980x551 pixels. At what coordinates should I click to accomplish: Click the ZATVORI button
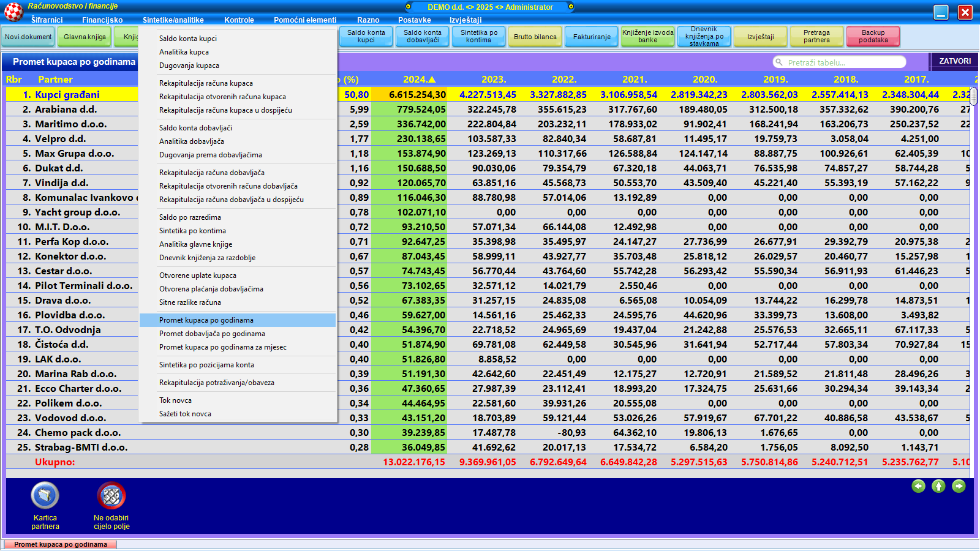(954, 61)
